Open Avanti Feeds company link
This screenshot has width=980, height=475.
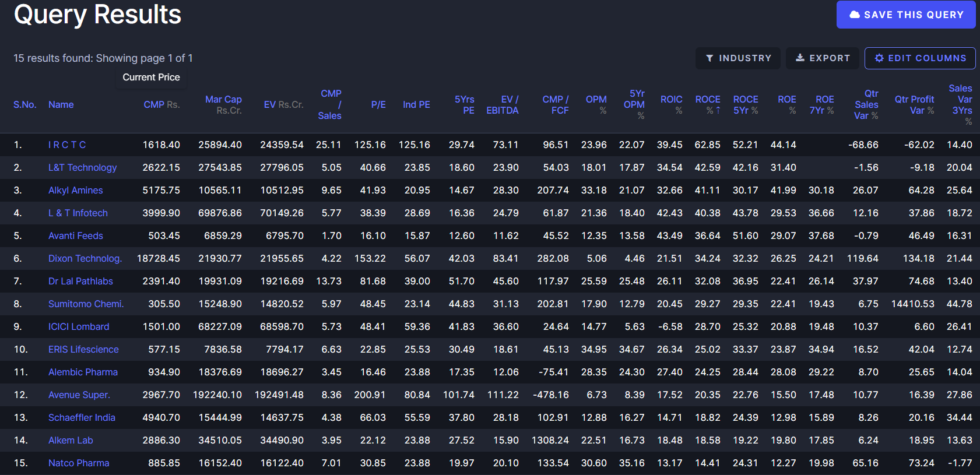pos(76,235)
